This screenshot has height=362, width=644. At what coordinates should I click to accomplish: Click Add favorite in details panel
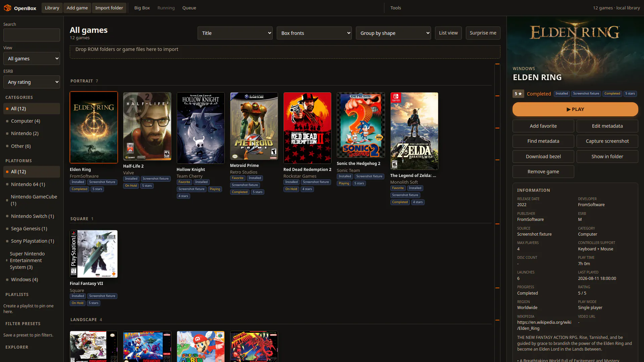click(x=543, y=126)
